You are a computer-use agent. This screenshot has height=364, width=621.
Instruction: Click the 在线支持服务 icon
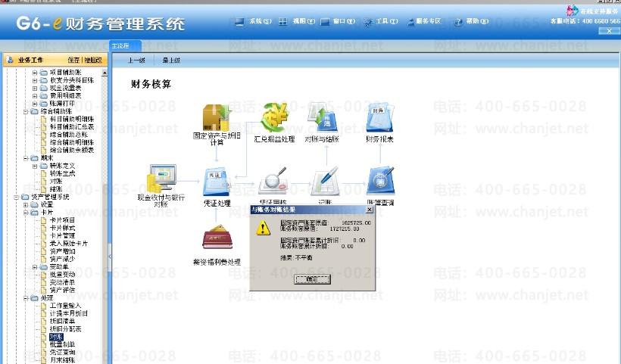coord(573,11)
